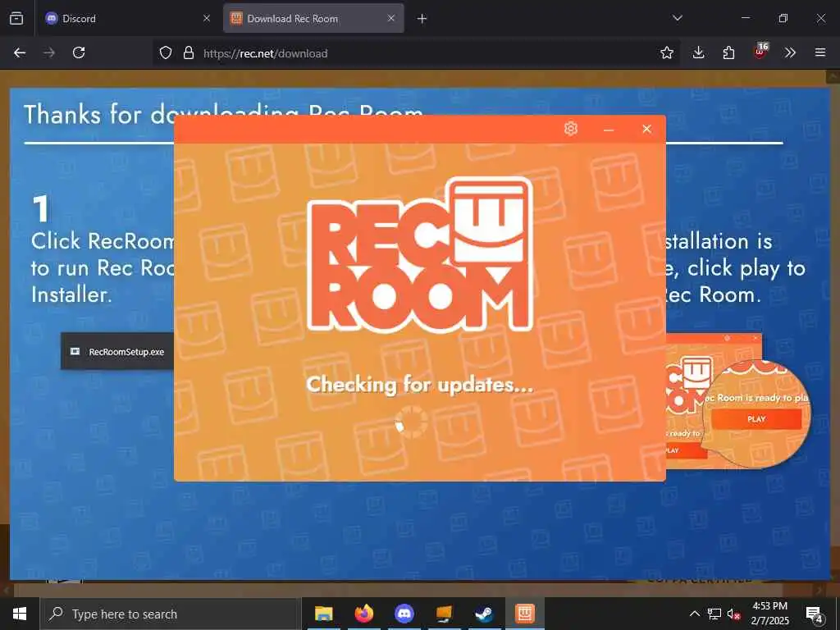Open uBlock Origin extension with badge 16
840x630 pixels.
click(x=760, y=52)
